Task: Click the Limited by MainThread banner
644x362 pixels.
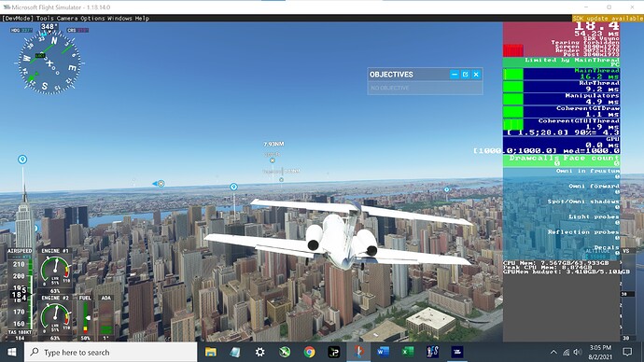Action: coord(562,63)
